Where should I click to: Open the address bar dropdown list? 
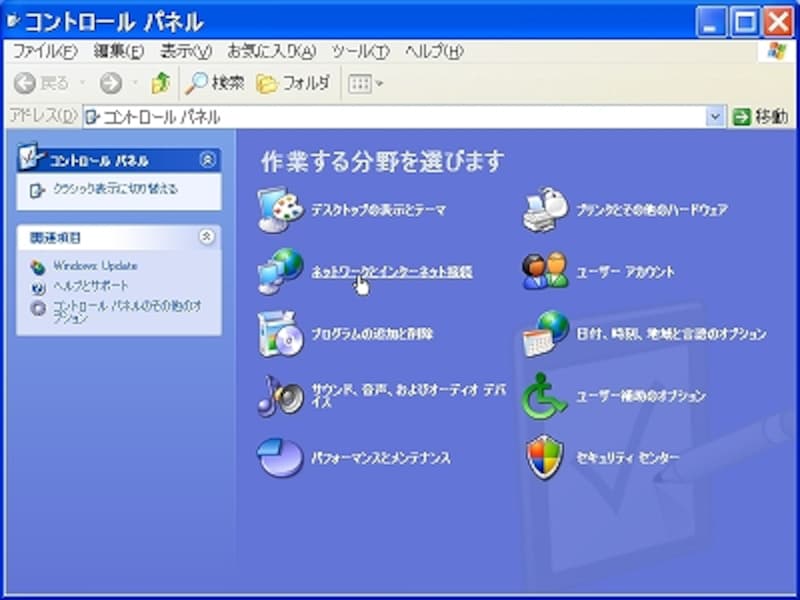click(x=714, y=115)
